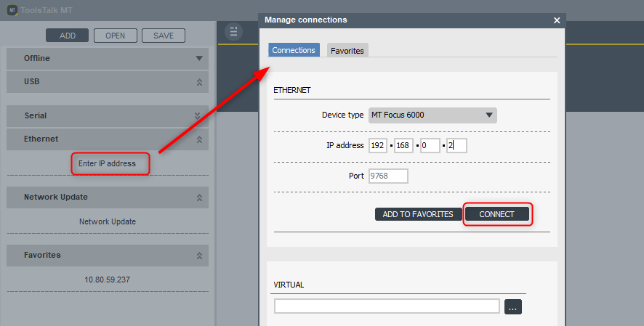This screenshot has width=644, height=326.
Task: Click the OPEN button
Action: click(x=116, y=36)
